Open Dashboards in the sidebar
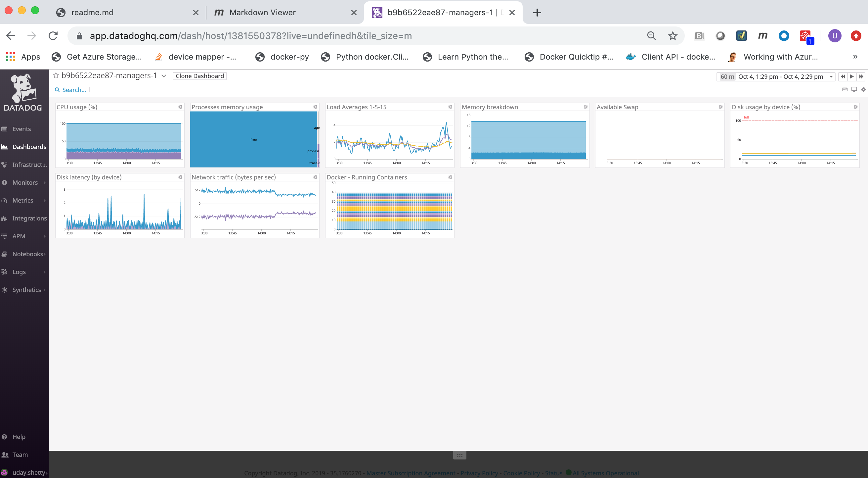 pos(29,147)
